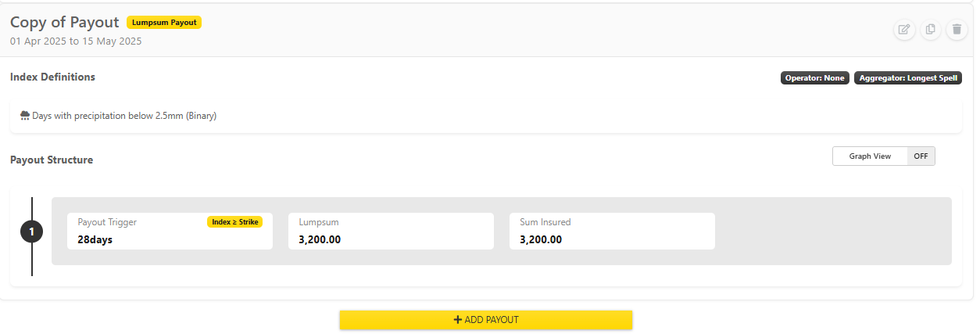This screenshot has height=334, width=980.
Task: Click the Payout Structure heading
Action: pyautogui.click(x=52, y=160)
